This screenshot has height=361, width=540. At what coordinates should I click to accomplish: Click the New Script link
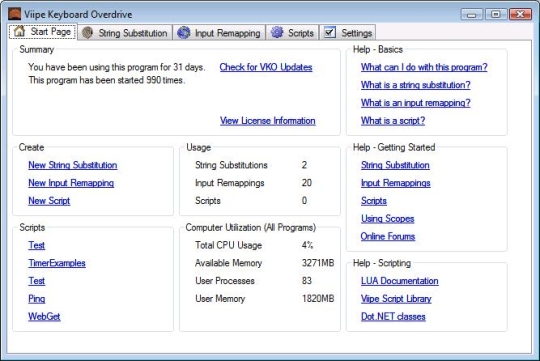coord(49,201)
